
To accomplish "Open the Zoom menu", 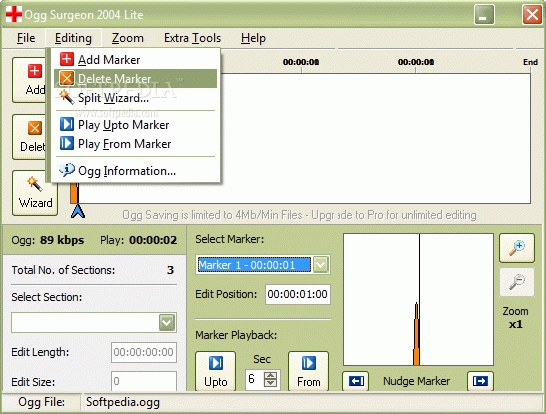I will click(x=127, y=38).
